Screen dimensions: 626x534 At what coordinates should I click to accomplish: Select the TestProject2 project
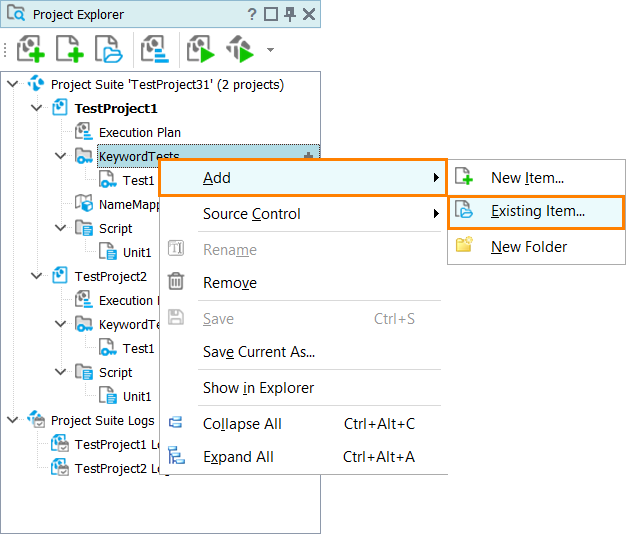(111, 277)
